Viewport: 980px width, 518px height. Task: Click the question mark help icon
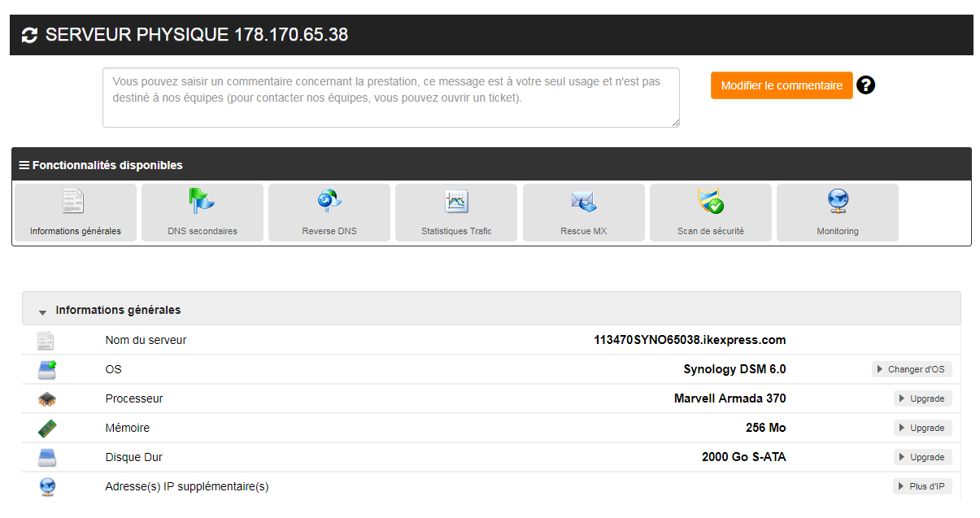866,85
